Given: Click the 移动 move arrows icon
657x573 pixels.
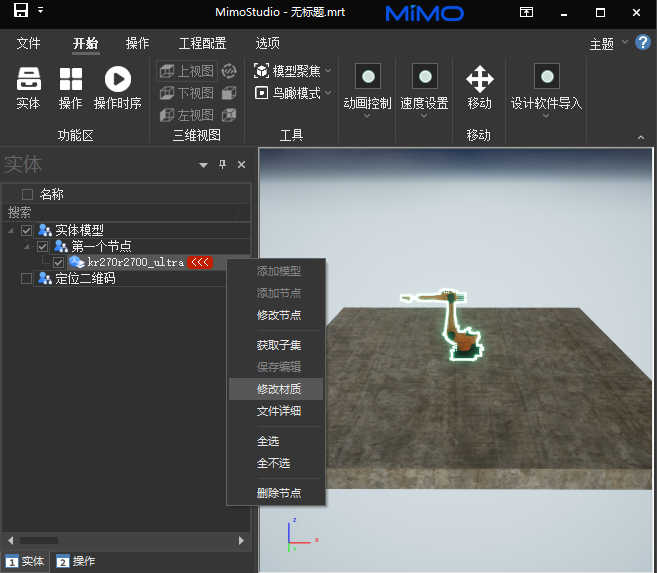Looking at the screenshot, I should [x=480, y=79].
